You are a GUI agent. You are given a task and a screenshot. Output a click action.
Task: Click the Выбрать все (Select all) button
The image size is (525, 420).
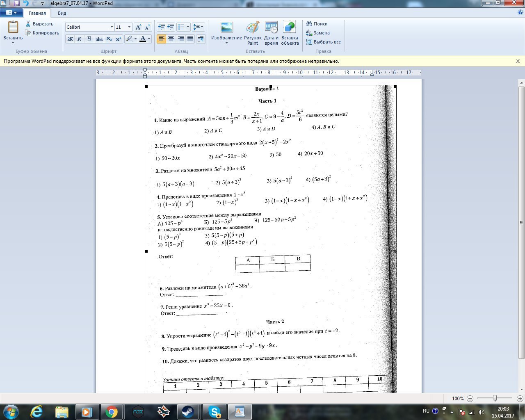(323, 42)
